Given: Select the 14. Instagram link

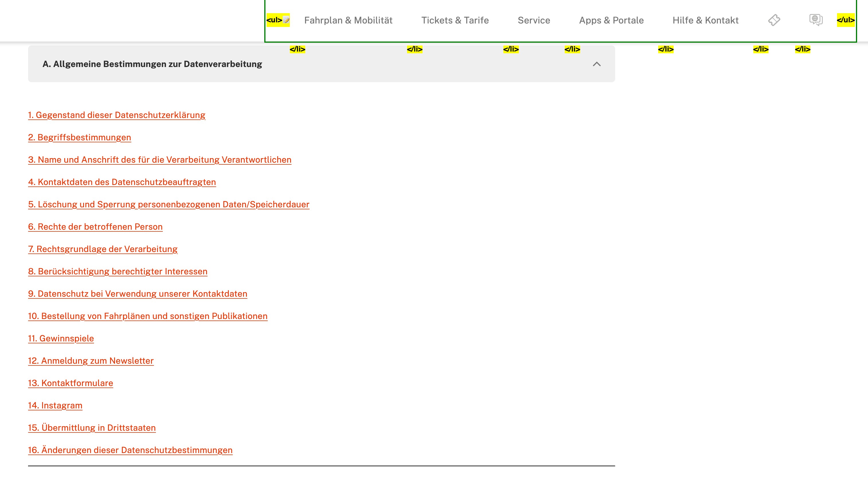Looking at the screenshot, I should click(x=55, y=405).
